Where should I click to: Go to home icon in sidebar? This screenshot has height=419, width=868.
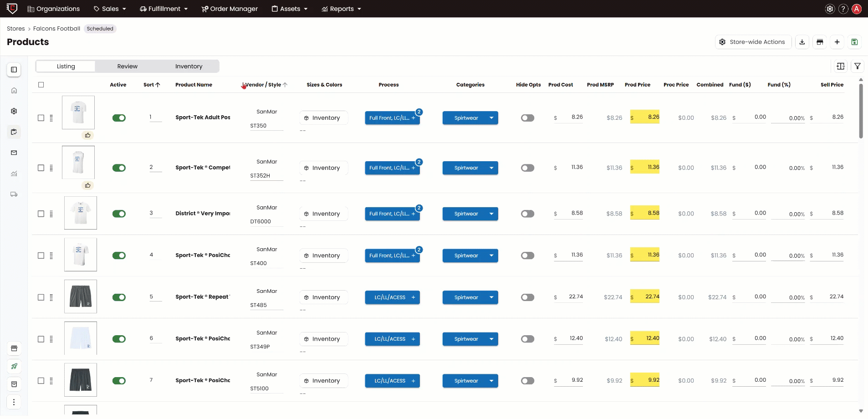14,91
